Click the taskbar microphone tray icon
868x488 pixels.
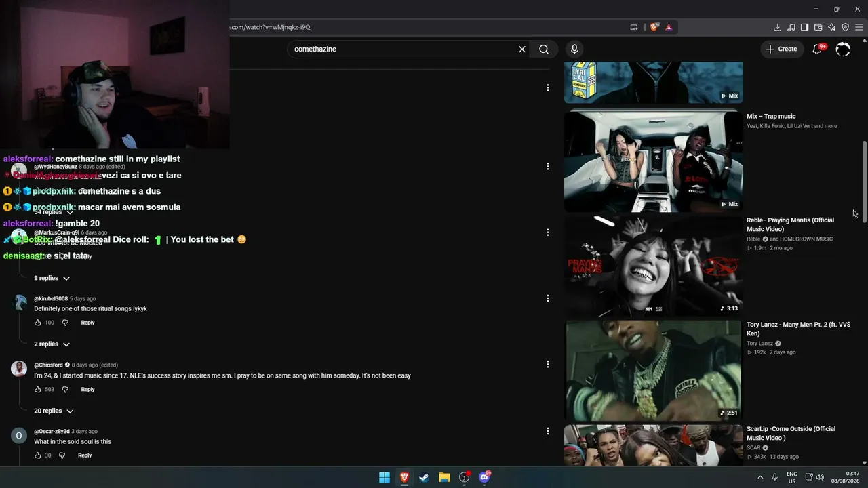[x=775, y=477]
